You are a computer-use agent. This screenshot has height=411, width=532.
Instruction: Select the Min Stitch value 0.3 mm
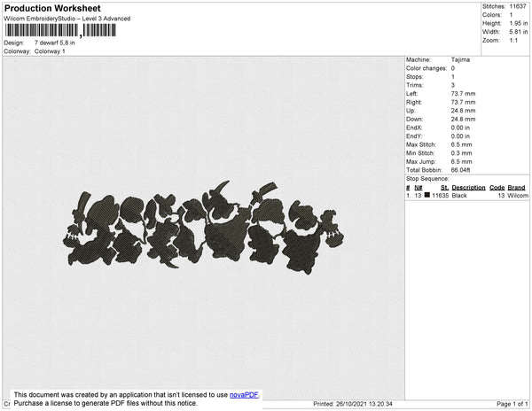(461, 153)
